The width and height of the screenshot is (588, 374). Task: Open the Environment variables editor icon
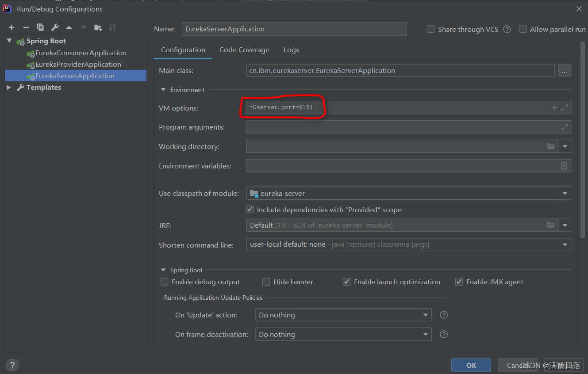[x=564, y=166]
